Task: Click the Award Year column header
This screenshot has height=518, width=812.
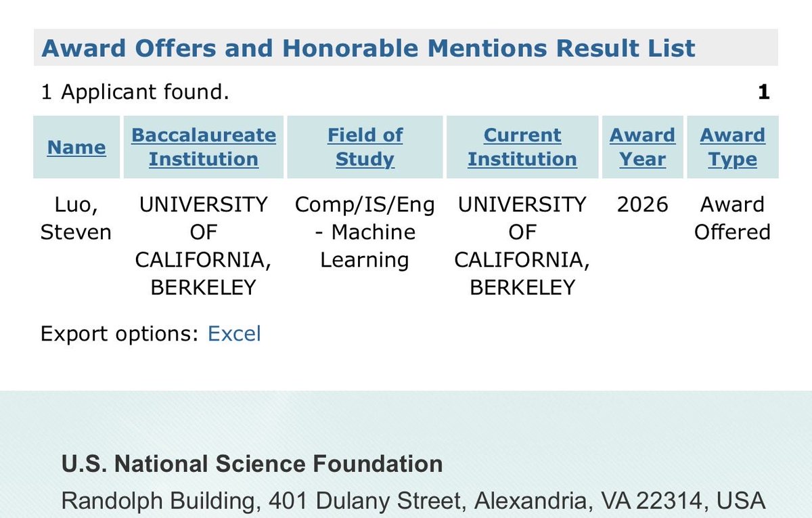Action: coord(642,147)
